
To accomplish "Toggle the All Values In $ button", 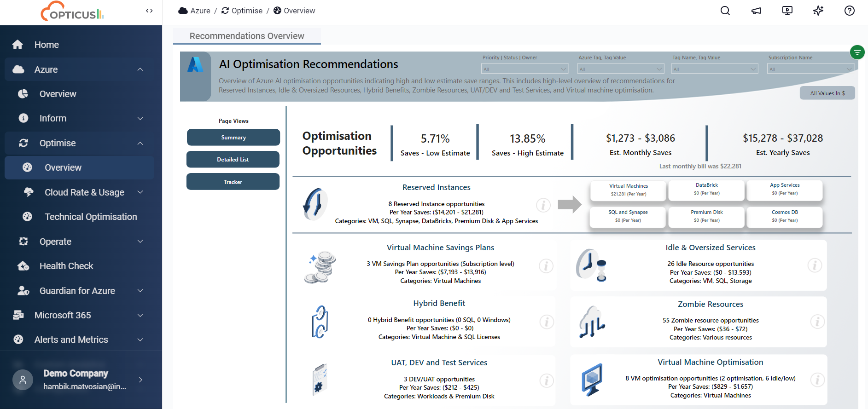I will click(x=827, y=93).
